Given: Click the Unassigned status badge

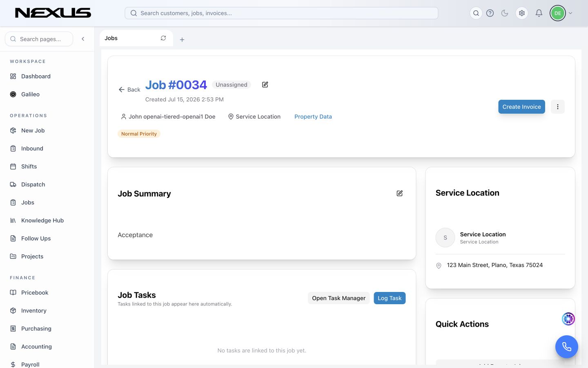Looking at the screenshot, I should [232, 85].
